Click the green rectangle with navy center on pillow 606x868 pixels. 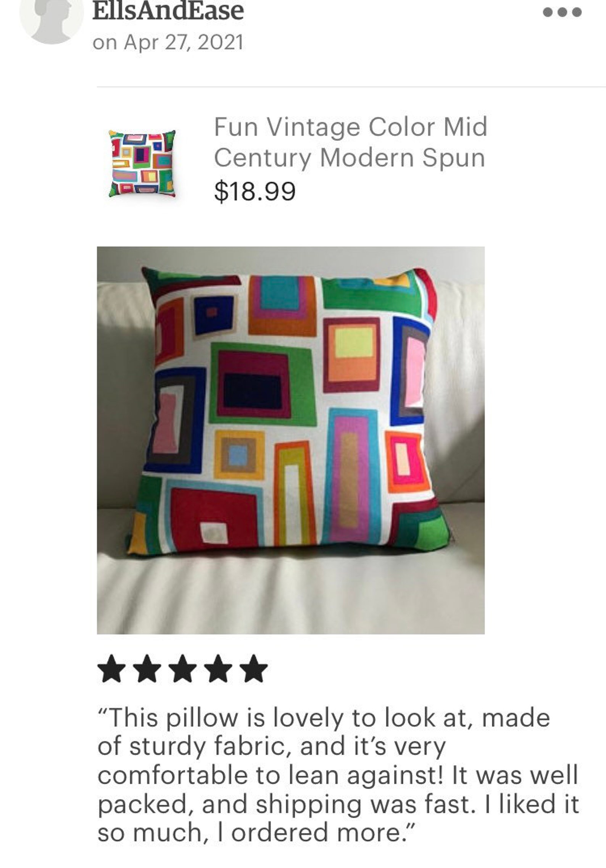coord(263,384)
